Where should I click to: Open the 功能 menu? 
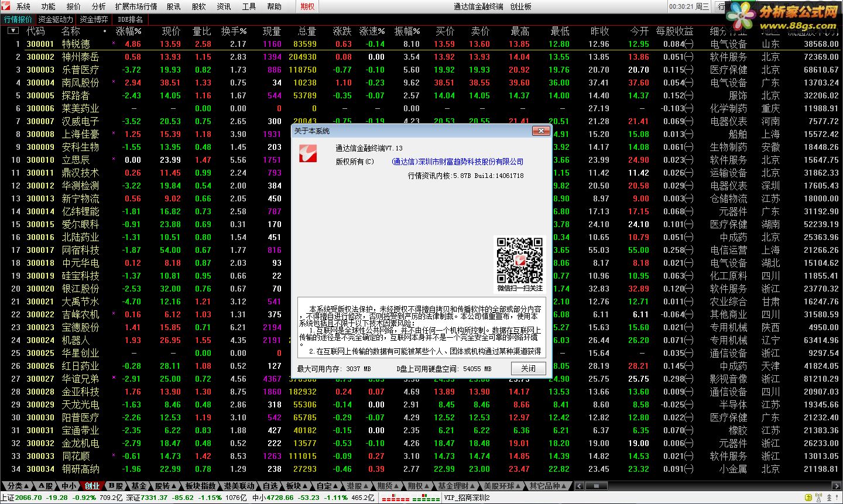coord(49,6)
